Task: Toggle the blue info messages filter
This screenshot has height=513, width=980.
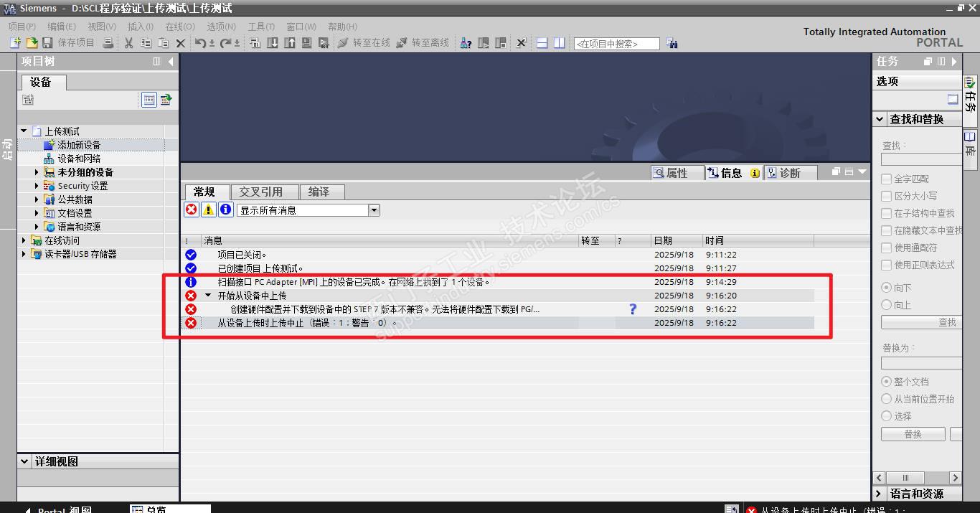Action: (x=225, y=210)
